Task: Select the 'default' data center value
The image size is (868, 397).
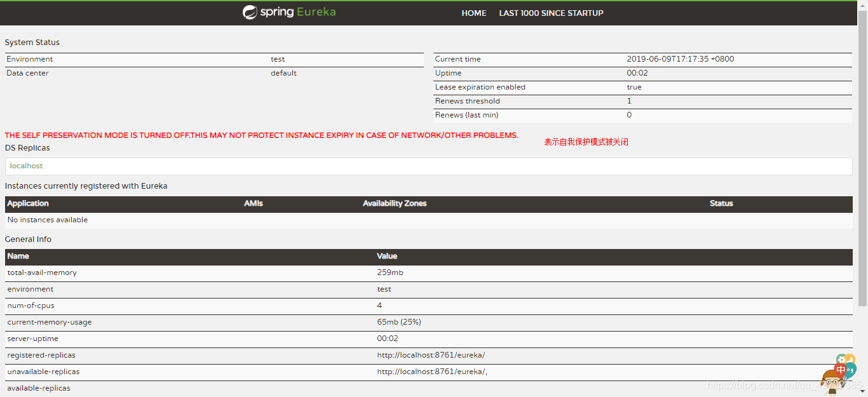Action: pos(283,73)
